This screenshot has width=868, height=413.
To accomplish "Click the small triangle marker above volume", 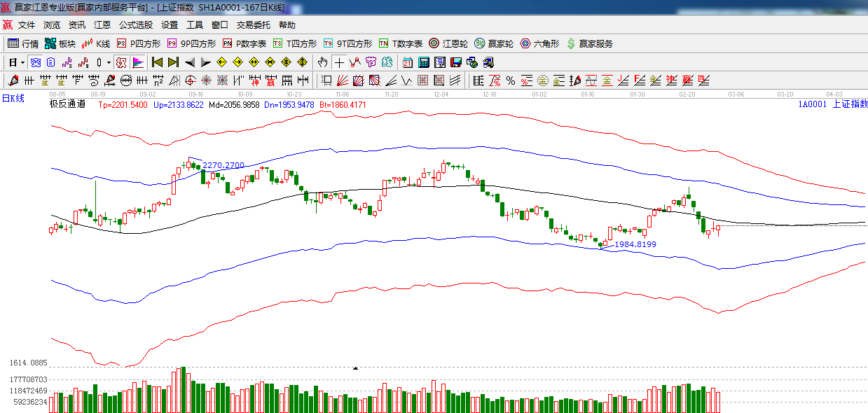I will [355, 367].
